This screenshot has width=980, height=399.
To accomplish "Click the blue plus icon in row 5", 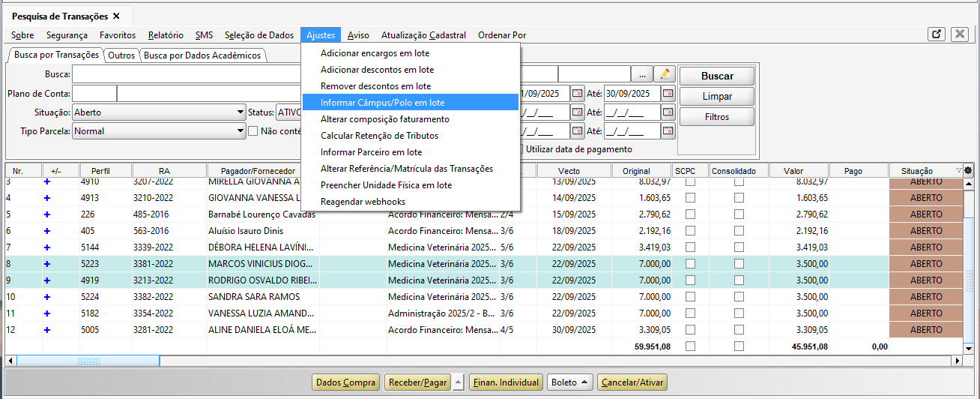I will [46, 214].
